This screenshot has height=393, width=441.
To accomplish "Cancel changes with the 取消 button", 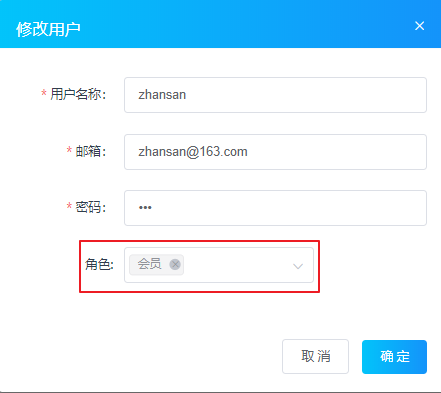I will (x=315, y=356).
